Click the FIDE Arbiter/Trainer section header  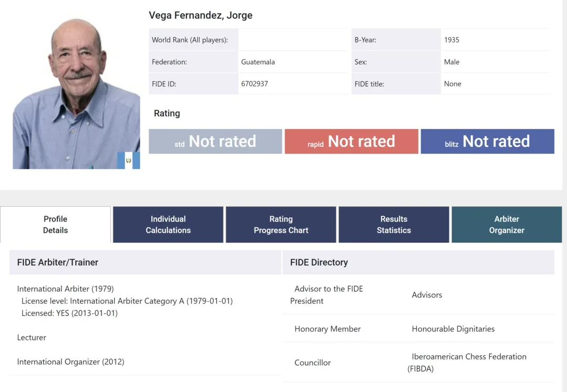(x=58, y=262)
